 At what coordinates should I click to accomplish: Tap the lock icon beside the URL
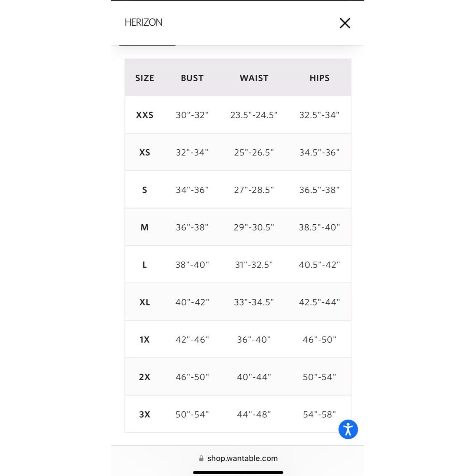coord(201,458)
